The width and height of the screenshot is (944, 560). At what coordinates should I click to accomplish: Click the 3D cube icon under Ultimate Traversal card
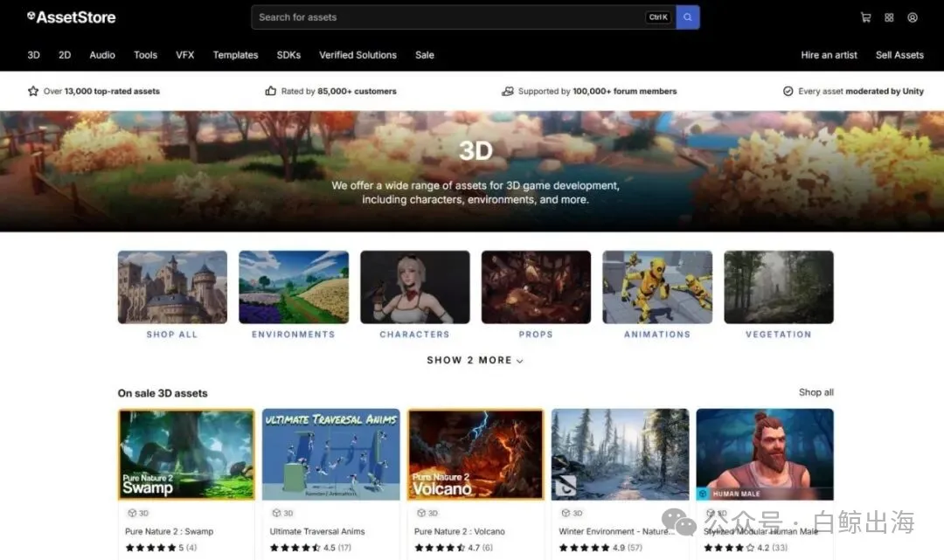276,513
